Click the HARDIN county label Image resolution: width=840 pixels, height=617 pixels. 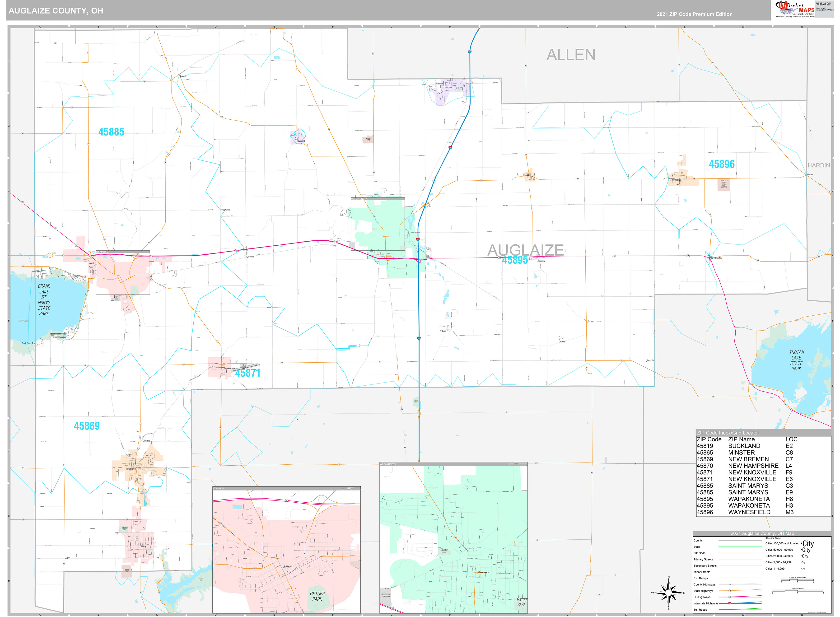819,165
